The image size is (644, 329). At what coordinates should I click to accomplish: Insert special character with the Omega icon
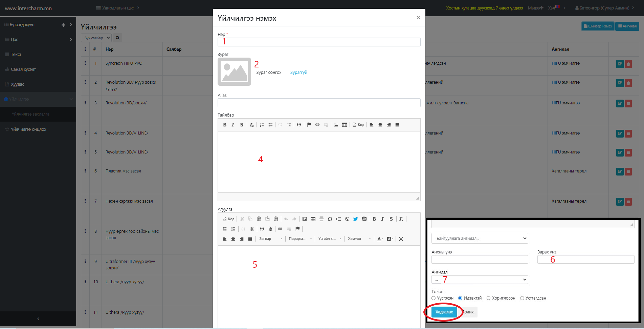[x=330, y=219]
